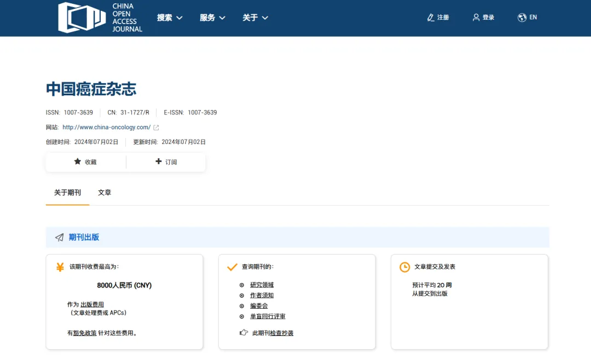The height and width of the screenshot is (364, 591).
Task: Open the 出版费用 link
Action: tap(92, 304)
